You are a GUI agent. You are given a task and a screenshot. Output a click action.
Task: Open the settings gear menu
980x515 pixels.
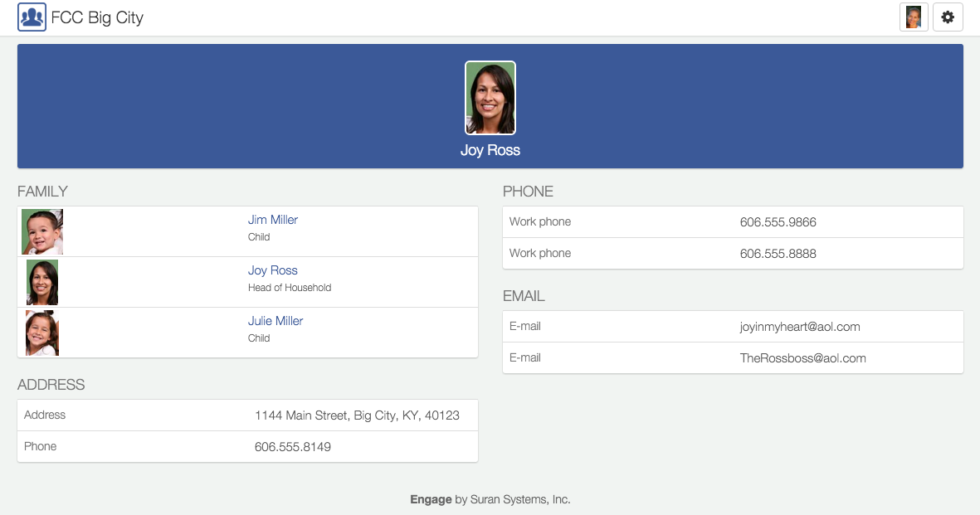click(x=948, y=17)
